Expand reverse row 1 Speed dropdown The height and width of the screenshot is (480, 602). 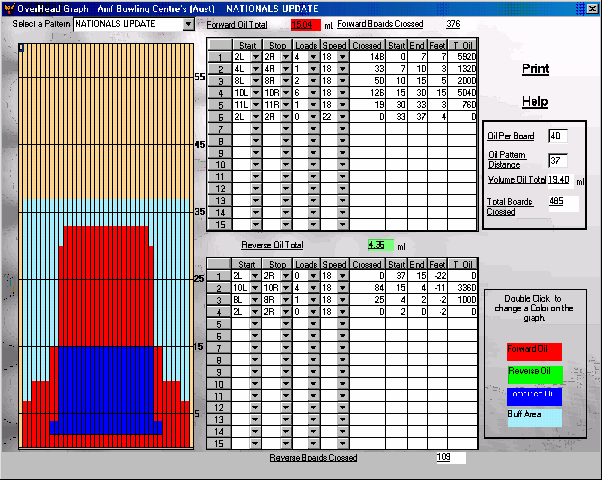(x=342, y=276)
